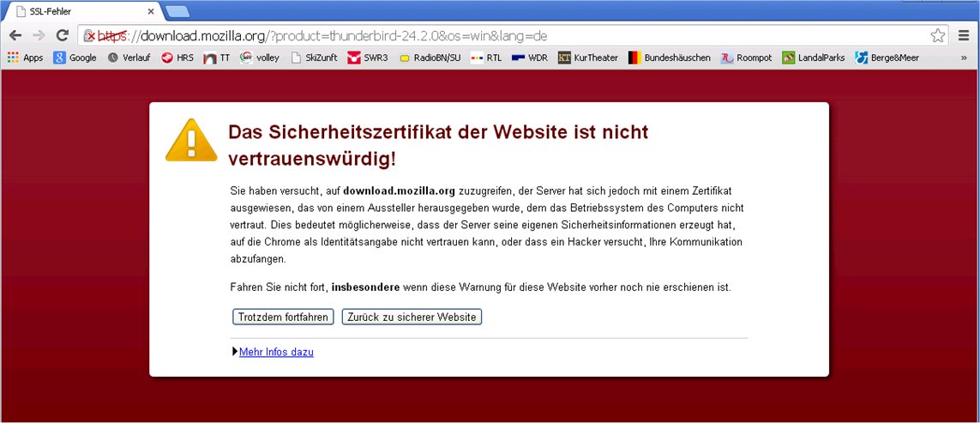Open the WDR bookmark

pos(529,57)
